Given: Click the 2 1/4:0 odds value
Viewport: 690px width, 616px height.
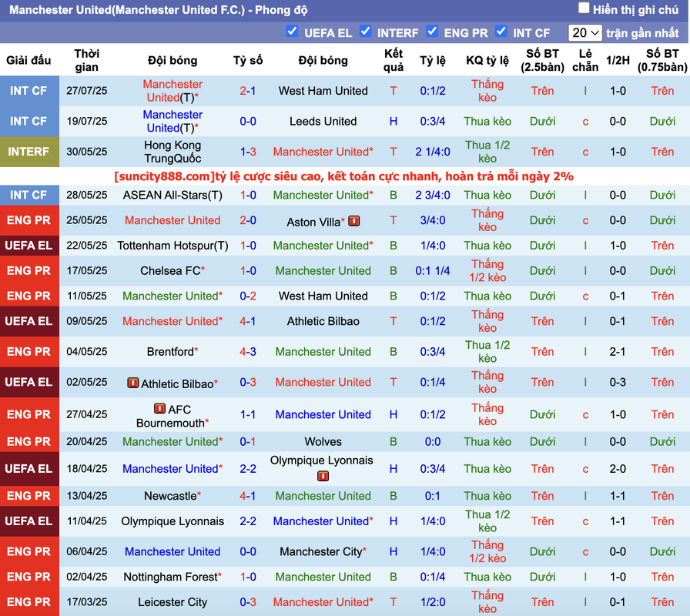Looking at the screenshot, I should [x=433, y=152].
